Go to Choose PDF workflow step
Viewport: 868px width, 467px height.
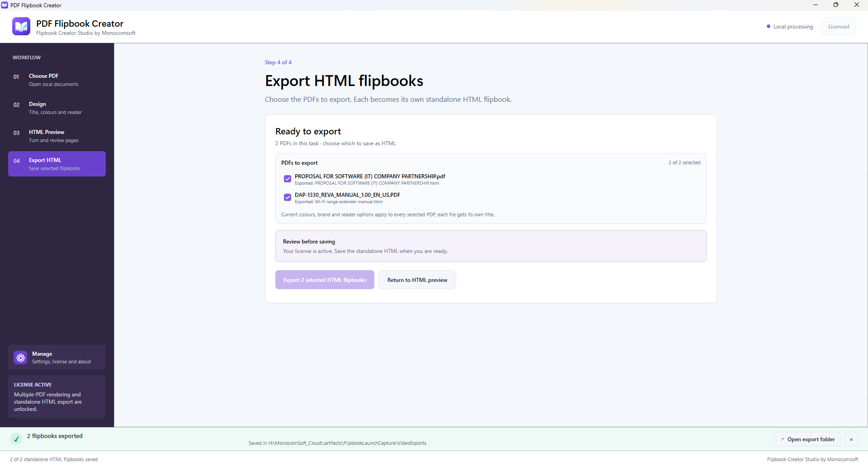57,80
